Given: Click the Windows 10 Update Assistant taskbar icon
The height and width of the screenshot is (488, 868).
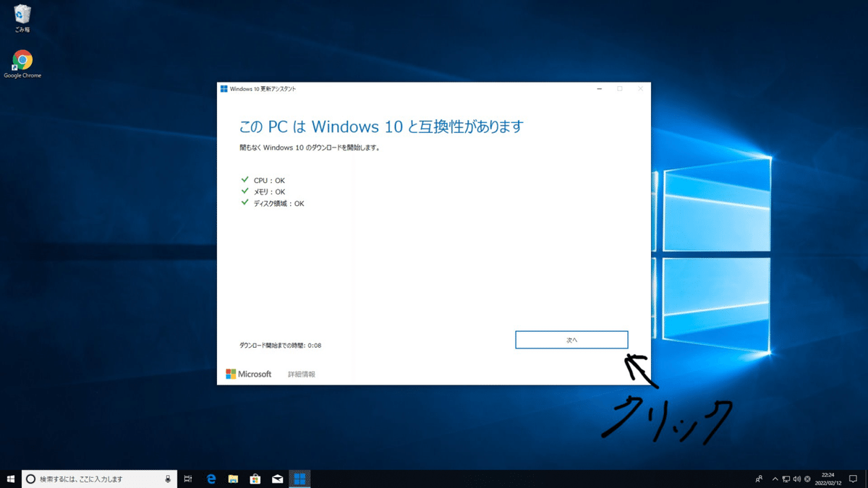Looking at the screenshot, I should [299, 479].
